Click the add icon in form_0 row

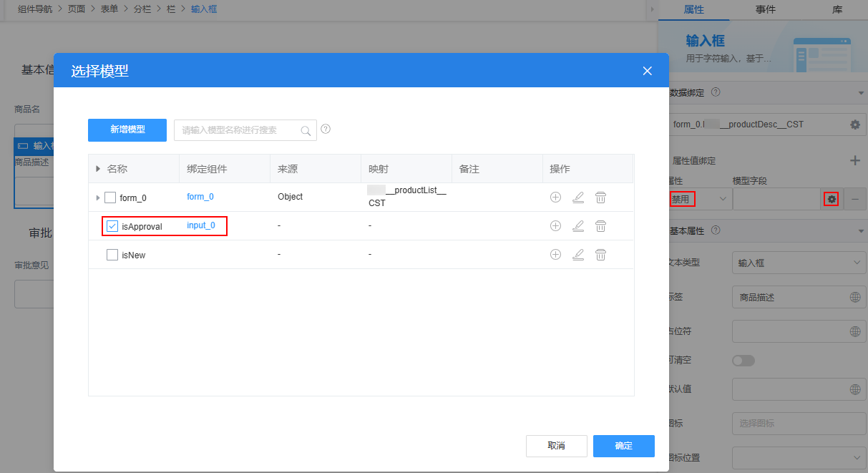[555, 197]
